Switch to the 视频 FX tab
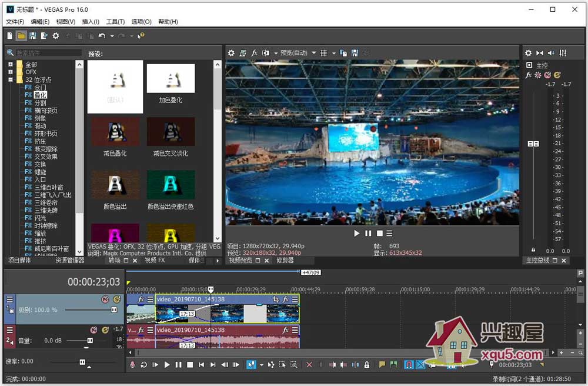Viewport: 588px width, 386px height. pos(155,260)
